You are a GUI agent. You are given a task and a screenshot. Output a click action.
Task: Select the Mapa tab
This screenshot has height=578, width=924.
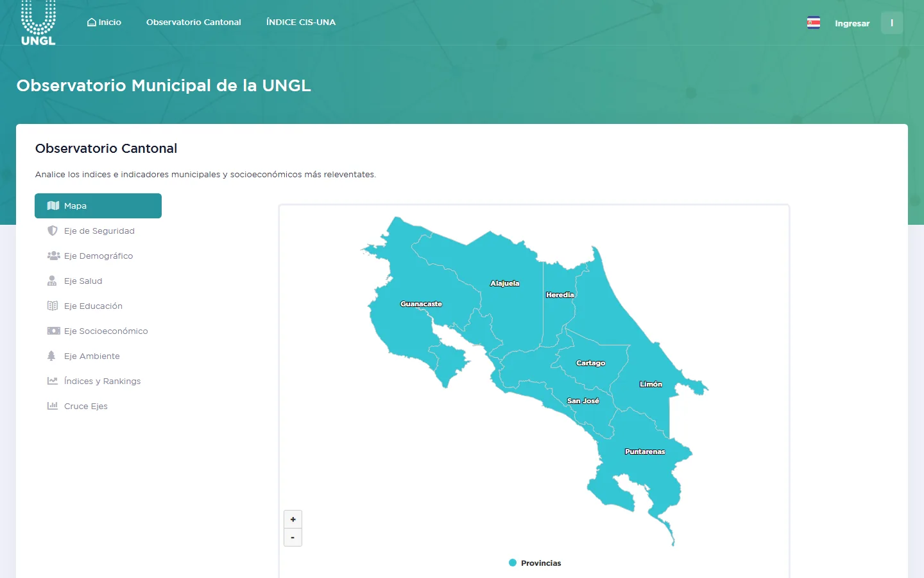tap(98, 206)
